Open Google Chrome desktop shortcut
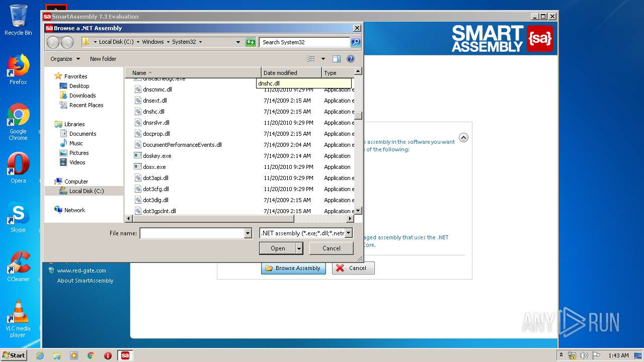The width and height of the screenshot is (644, 362). [18, 122]
